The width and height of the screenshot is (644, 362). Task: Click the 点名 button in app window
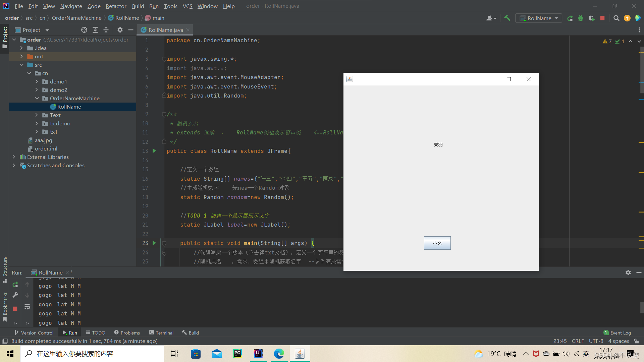[437, 243]
